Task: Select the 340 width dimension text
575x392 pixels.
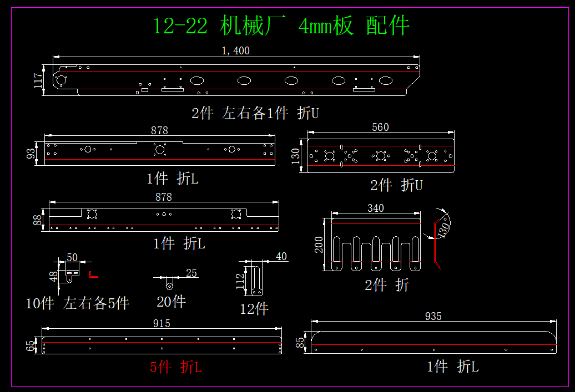Action: pos(376,208)
